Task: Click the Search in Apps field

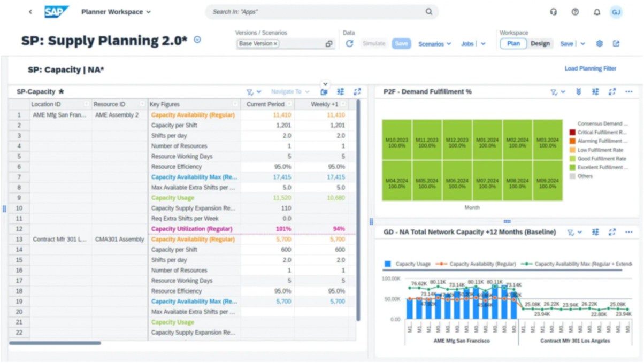Action: (x=316, y=12)
